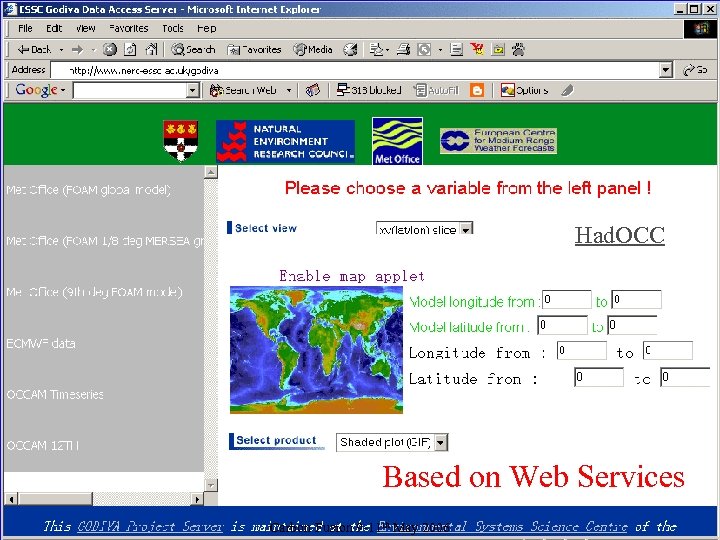Open the Favorites pane in toolbar

[254, 49]
